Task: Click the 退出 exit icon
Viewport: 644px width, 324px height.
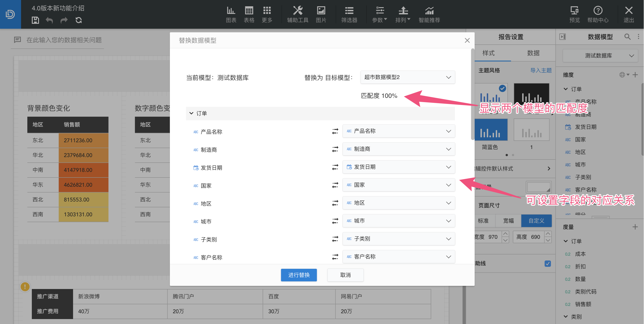Action: click(629, 14)
